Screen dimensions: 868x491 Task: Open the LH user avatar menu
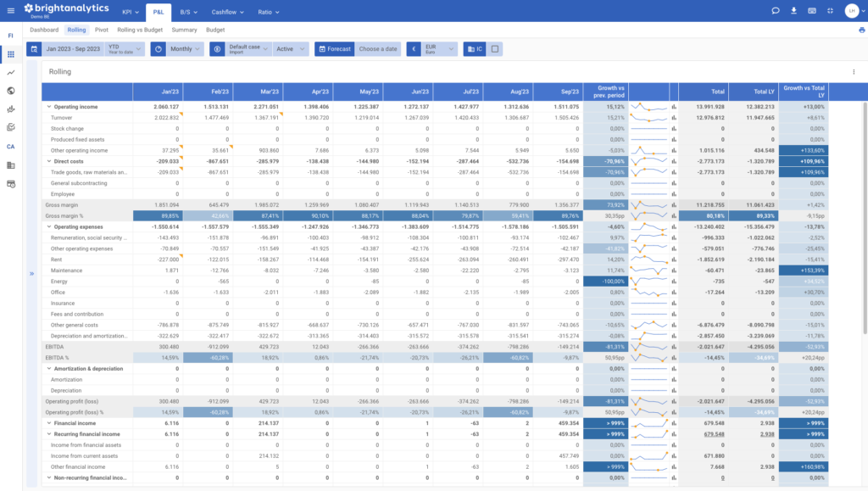point(852,10)
